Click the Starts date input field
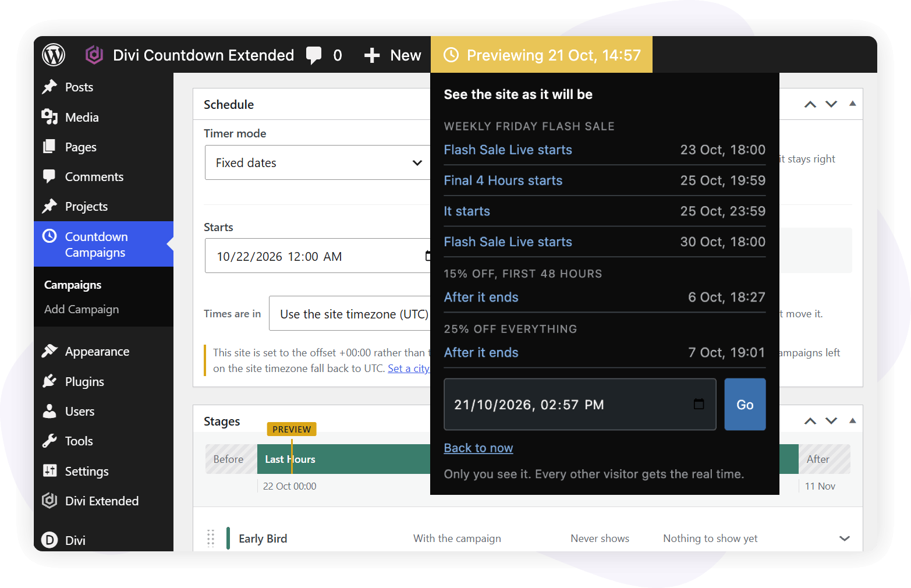 coord(317,256)
